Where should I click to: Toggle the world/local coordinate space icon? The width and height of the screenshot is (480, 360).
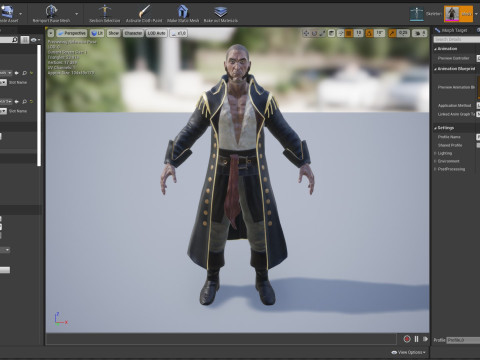332,33
